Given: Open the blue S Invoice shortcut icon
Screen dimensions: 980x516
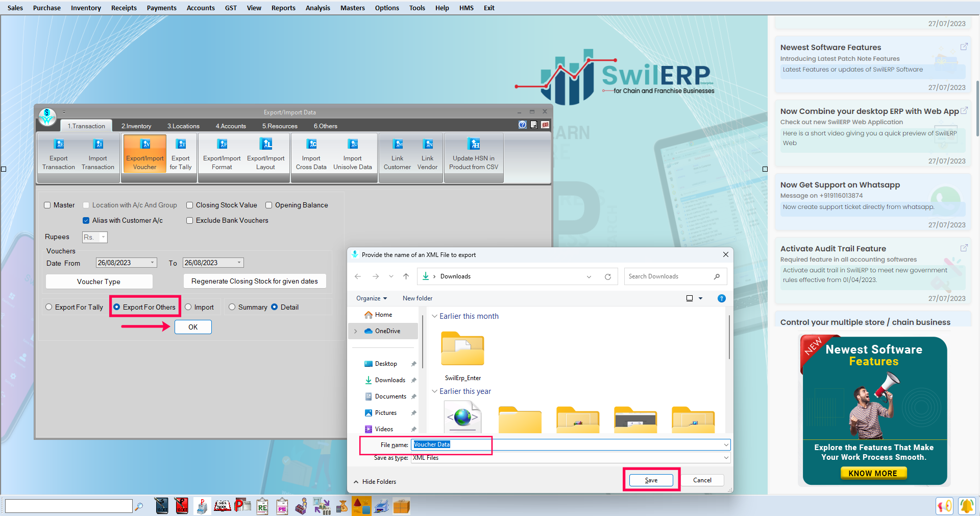Looking at the screenshot, I should point(162,506).
